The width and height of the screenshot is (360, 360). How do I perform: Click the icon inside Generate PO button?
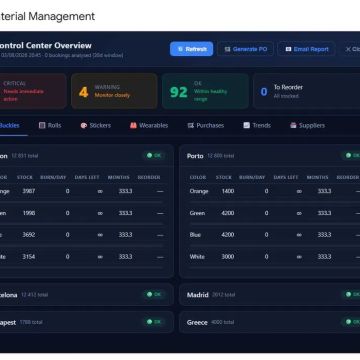(x=227, y=49)
